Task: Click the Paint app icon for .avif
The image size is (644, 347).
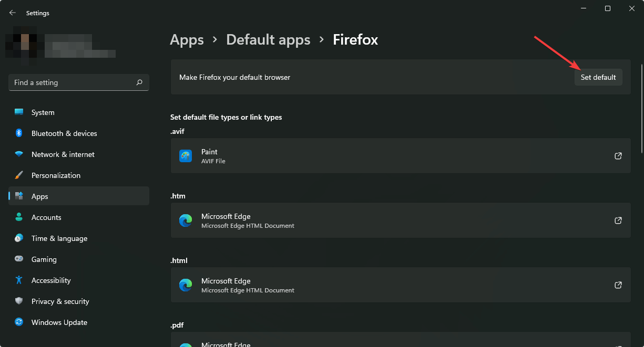Action: click(x=186, y=156)
